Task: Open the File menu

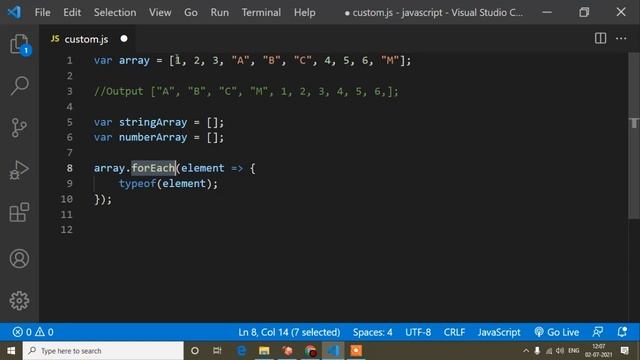Action: pos(42,12)
